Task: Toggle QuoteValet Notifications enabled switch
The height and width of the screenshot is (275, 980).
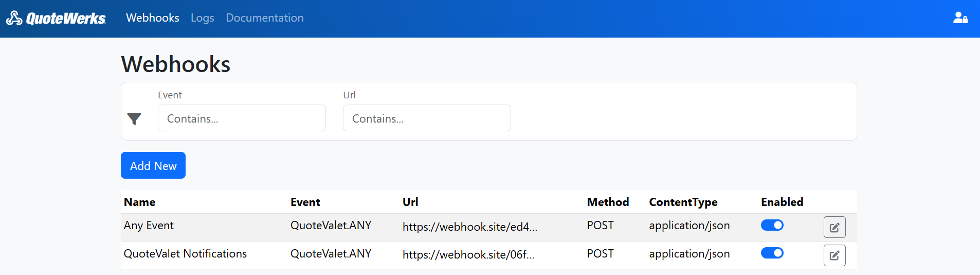Action: [772, 253]
